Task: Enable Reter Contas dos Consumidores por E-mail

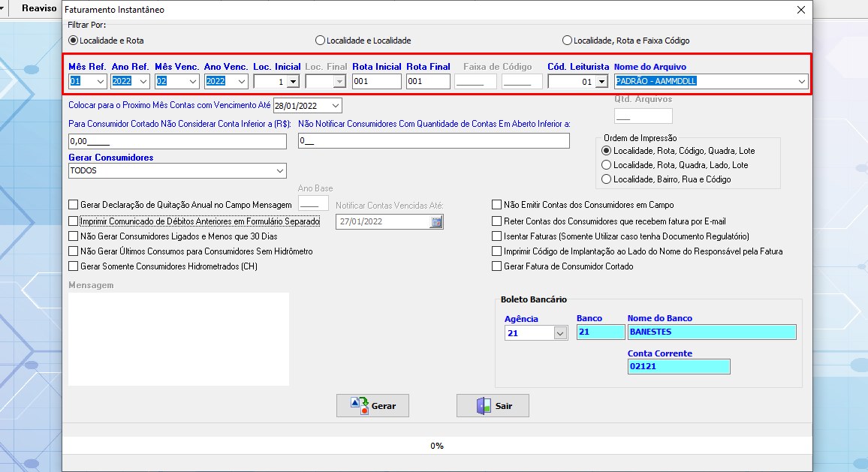Action: coord(497,221)
